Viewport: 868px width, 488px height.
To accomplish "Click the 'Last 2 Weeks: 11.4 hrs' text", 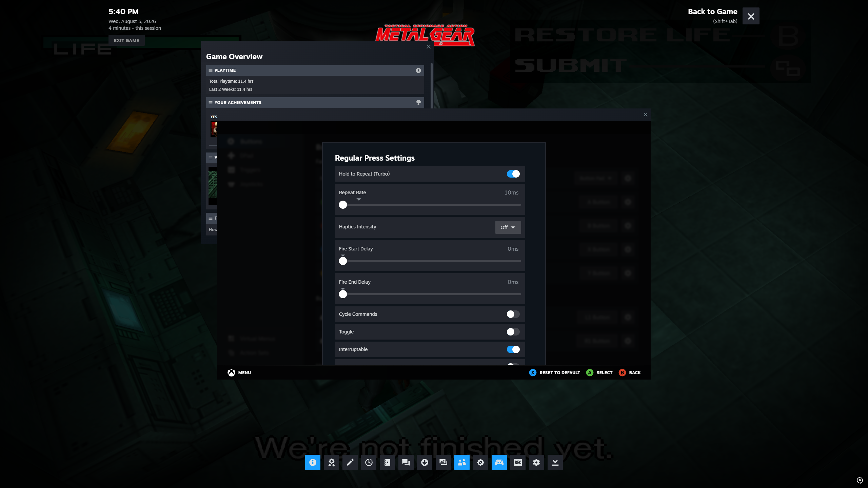I will pyautogui.click(x=231, y=89).
